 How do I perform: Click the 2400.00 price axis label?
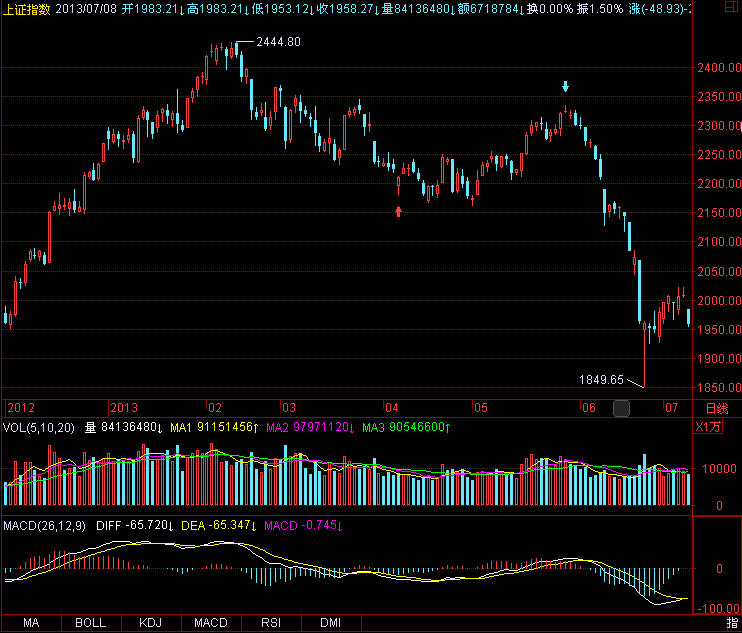[719, 68]
